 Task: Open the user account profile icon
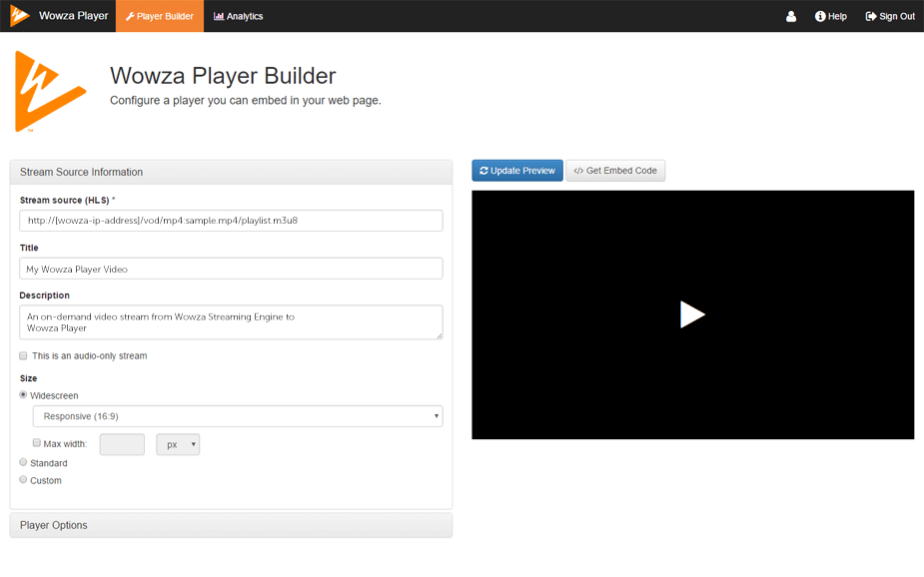pos(791,17)
